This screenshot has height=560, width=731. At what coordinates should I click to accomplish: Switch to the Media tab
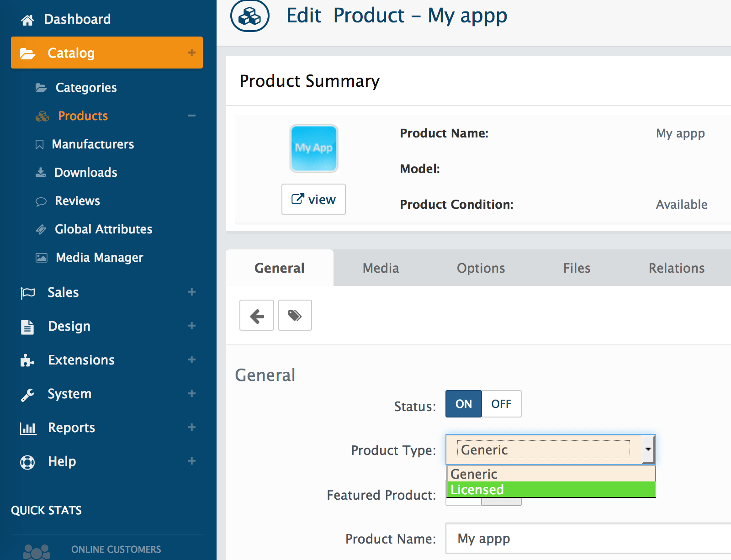[381, 268]
